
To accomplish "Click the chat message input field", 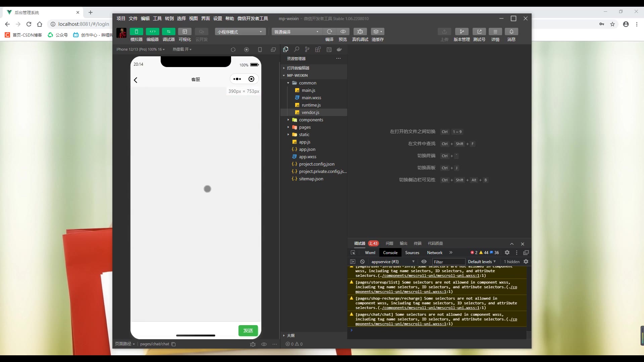I will pos(185,330).
